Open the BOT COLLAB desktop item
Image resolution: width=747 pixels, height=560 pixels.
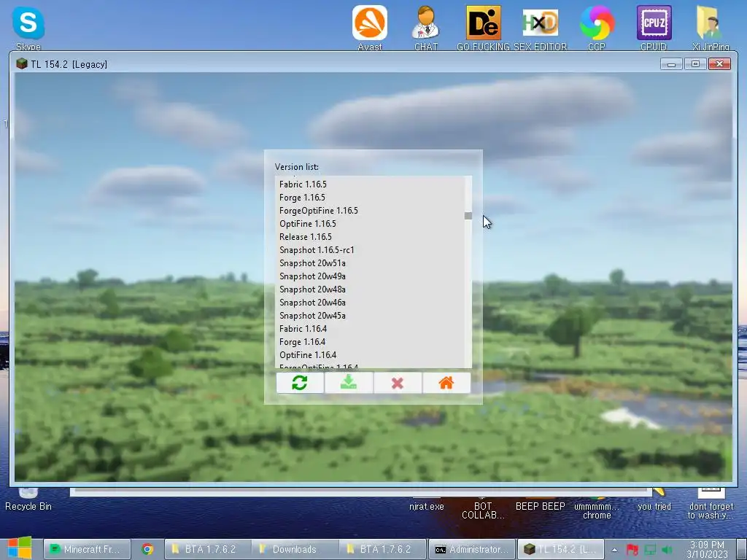click(x=483, y=510)
